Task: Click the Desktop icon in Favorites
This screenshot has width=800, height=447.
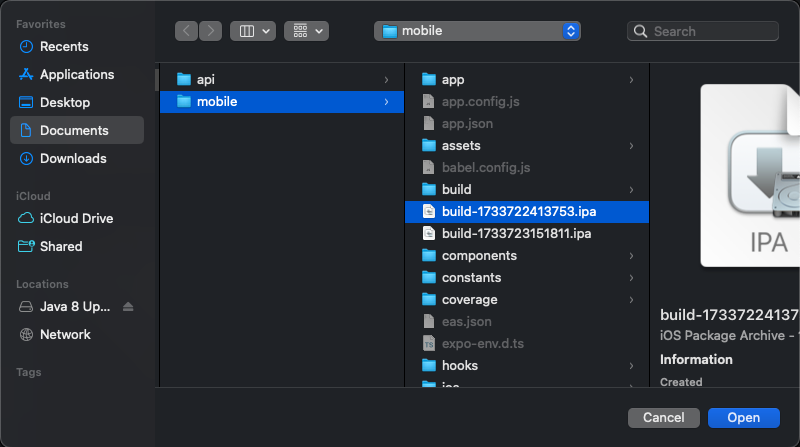Action: pos(26,103)
